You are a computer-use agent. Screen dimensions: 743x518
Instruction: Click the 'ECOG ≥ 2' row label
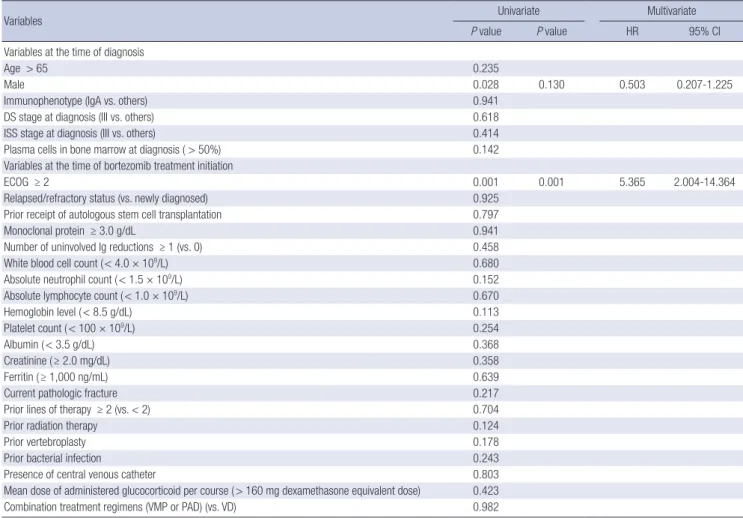point(26,182)
